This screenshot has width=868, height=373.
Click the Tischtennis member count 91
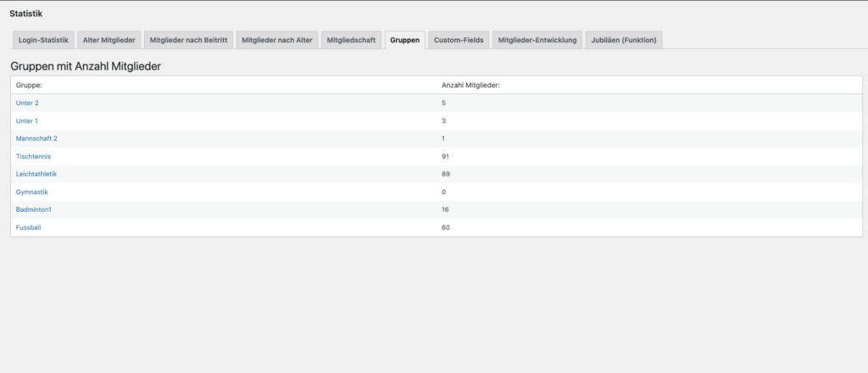tap(445, 156)
